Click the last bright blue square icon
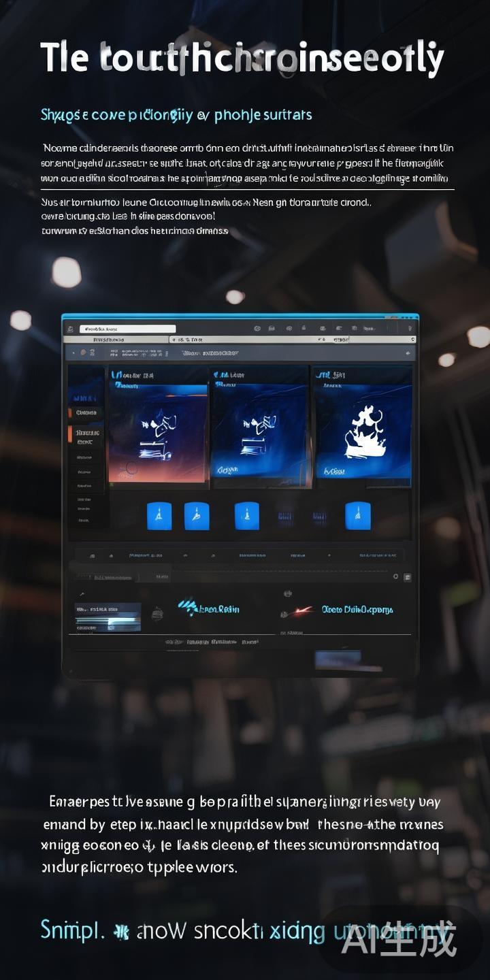Viewport: 490px width, 980px height. coord(358,516)
